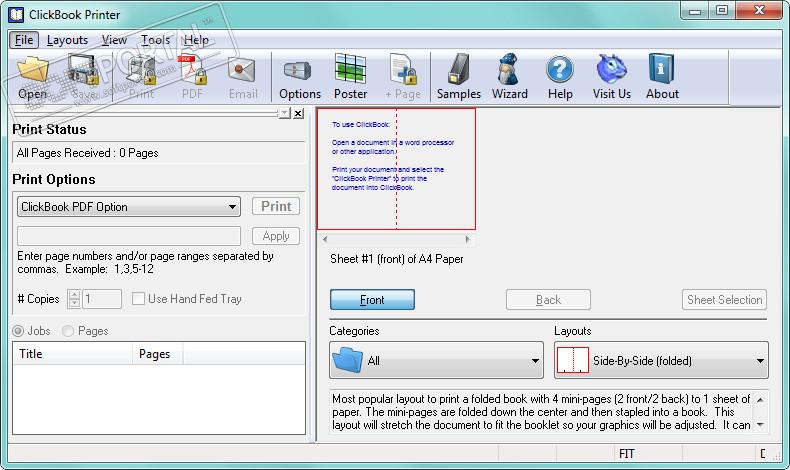Click the Title column header

tap(73, 354)
